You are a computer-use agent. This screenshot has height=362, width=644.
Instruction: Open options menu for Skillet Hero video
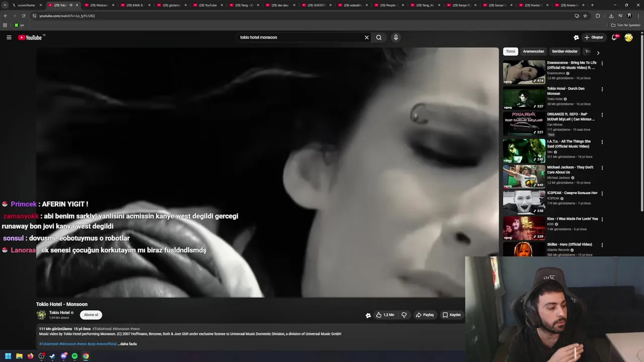coord(602,245)
